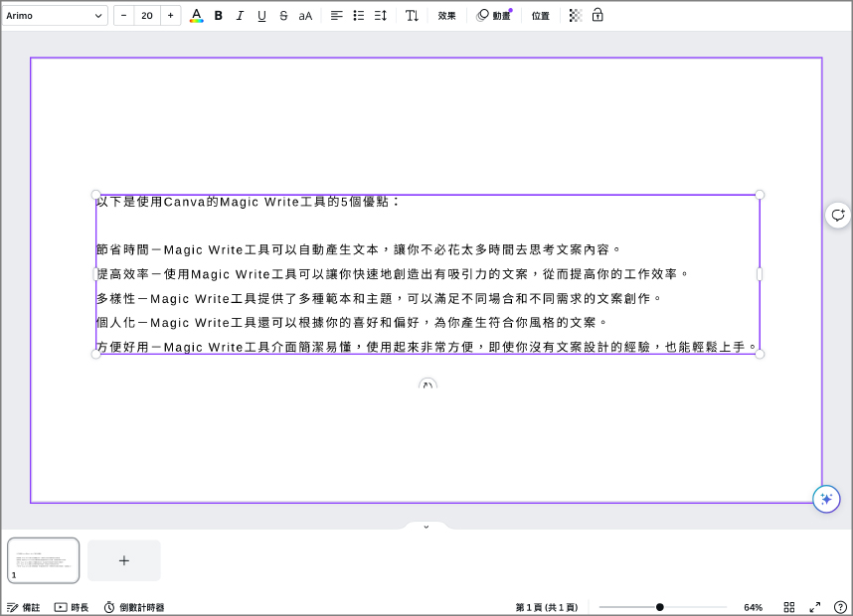
Task: Click the top-left resize handle of text box
Action: tap(95, 195)
